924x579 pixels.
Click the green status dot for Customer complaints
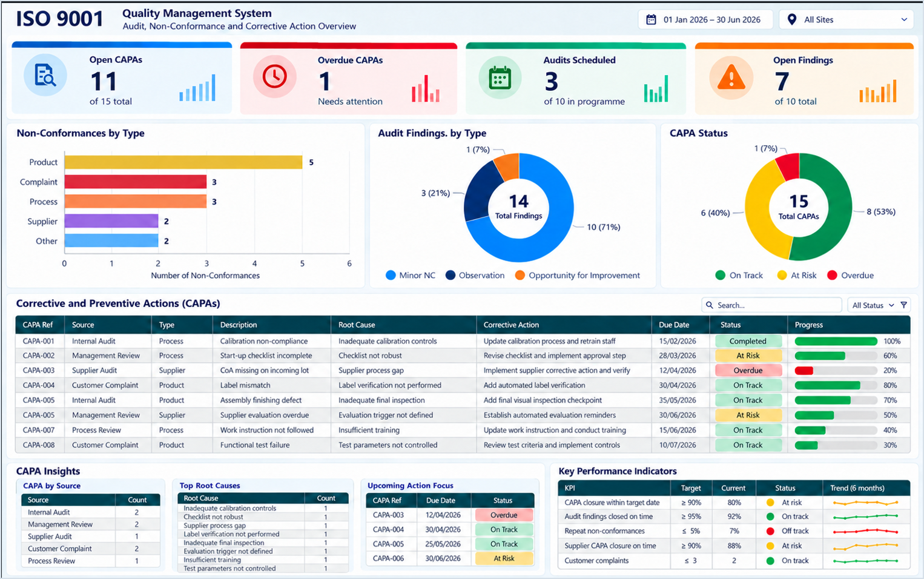tap(770, 561)
